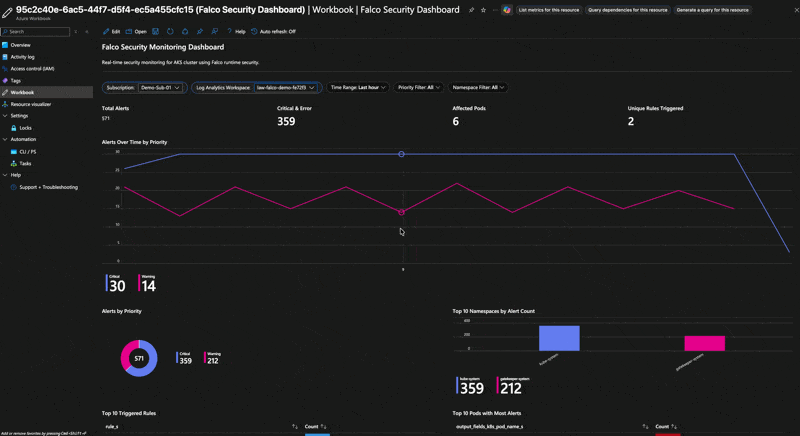800x436 pixels.
Task: Click the favorite star icon beside title
Action: [483, 10]
